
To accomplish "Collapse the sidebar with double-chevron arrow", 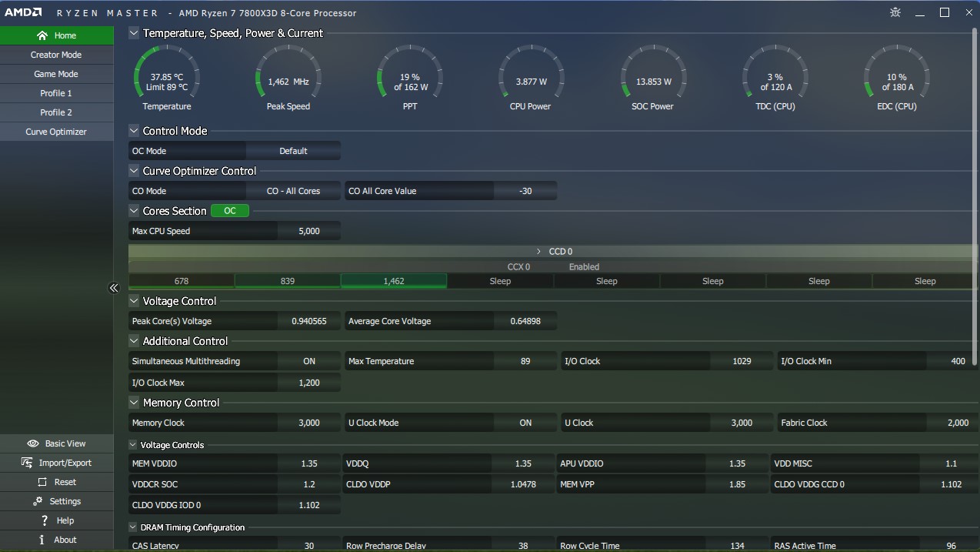I will tap(114, 288).
